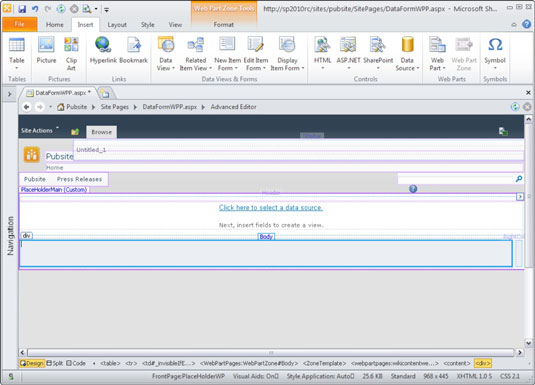Image resolution: width=535 pixels, height=385 pixels.
Task: Navigate back in breadcrumb bar
Action: [26, 107]
